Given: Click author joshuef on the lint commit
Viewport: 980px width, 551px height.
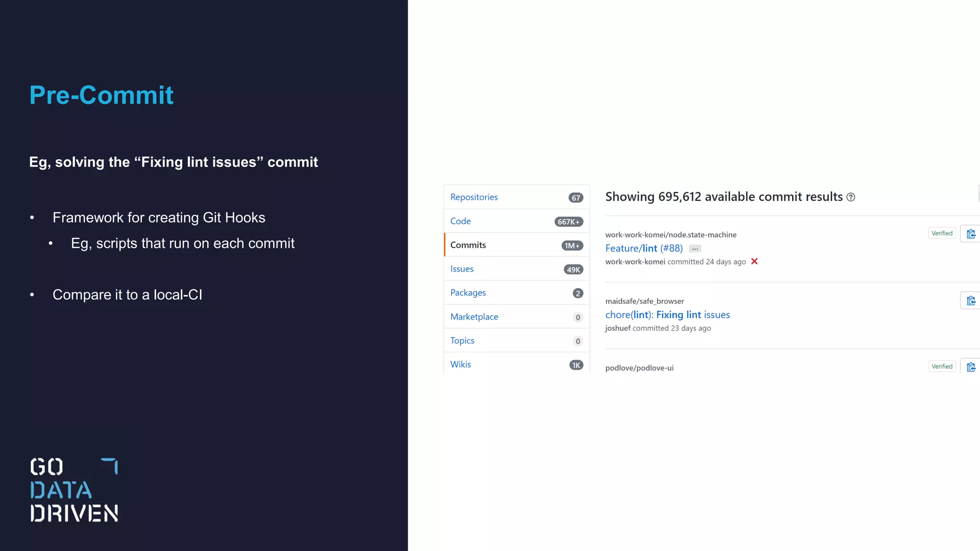Looking at the screenshot, I should pos(618,328).
